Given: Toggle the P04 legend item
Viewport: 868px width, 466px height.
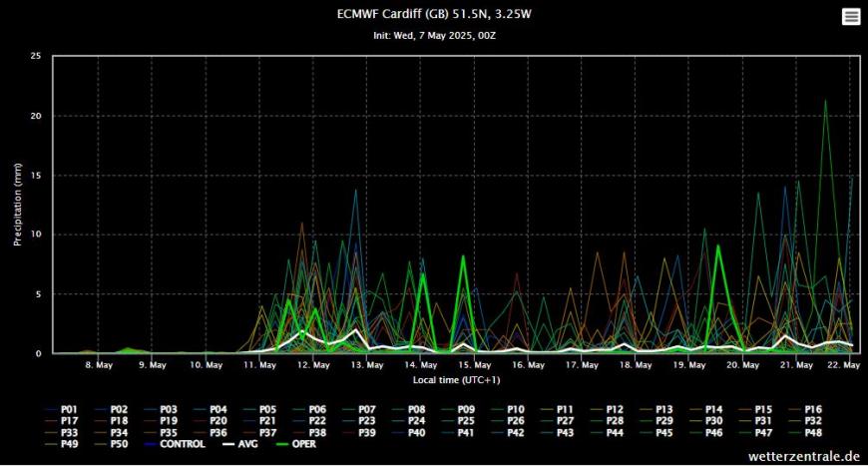Looking at the screenshot, I should pos(211,409).
